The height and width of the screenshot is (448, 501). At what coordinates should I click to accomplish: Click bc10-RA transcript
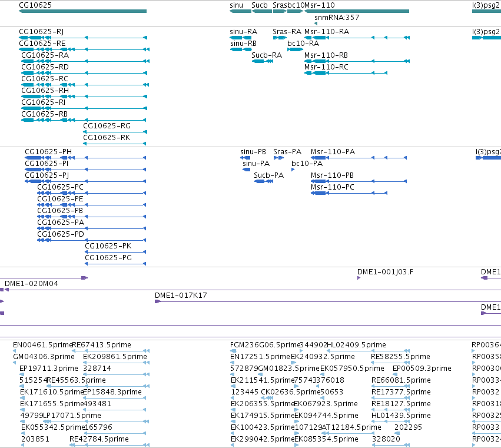[x=295, y=49]
